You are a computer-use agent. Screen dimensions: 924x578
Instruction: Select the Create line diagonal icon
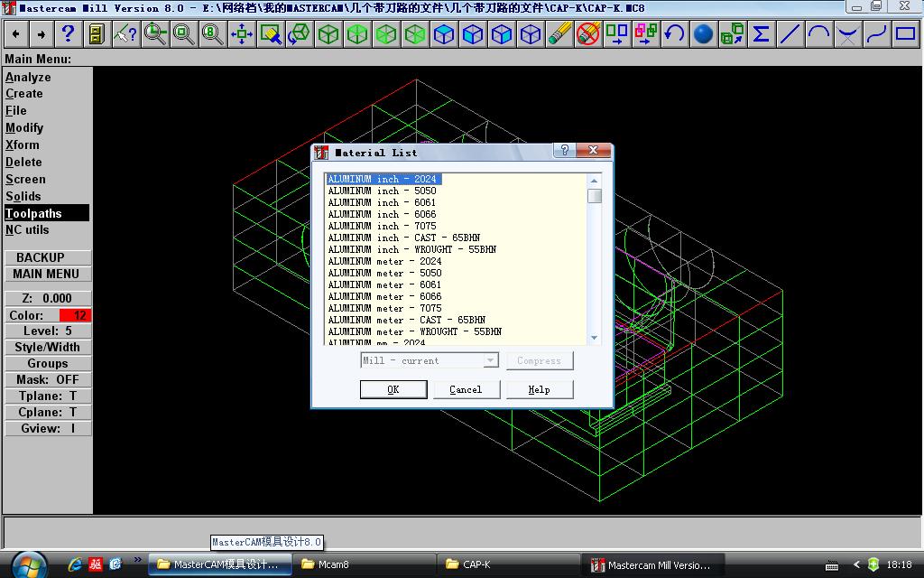[x=790, y=34]
